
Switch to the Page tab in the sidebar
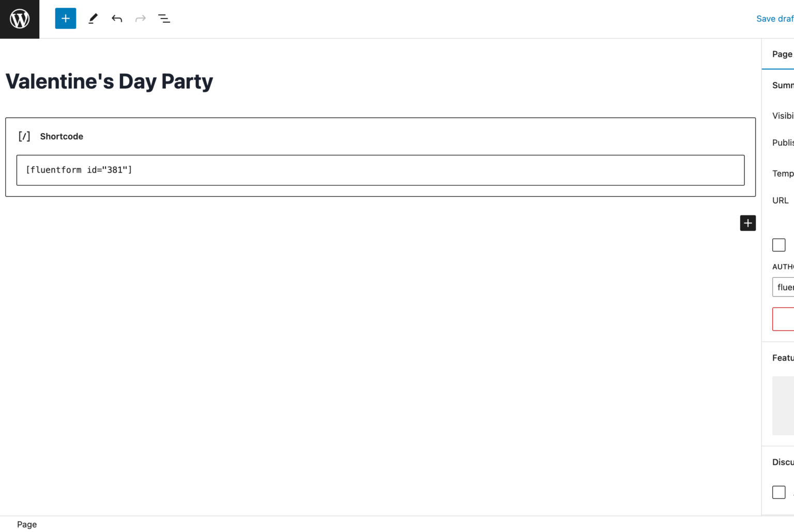pos(782,54)
